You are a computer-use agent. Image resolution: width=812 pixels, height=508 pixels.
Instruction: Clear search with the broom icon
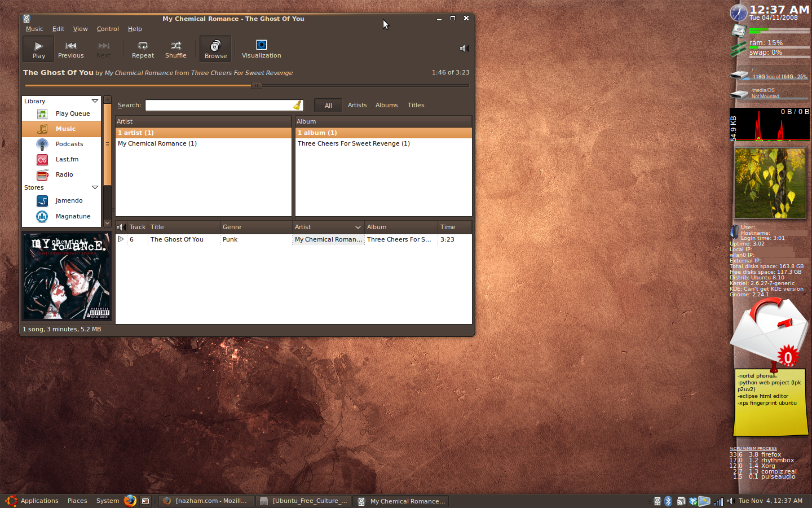pos(297,106)
